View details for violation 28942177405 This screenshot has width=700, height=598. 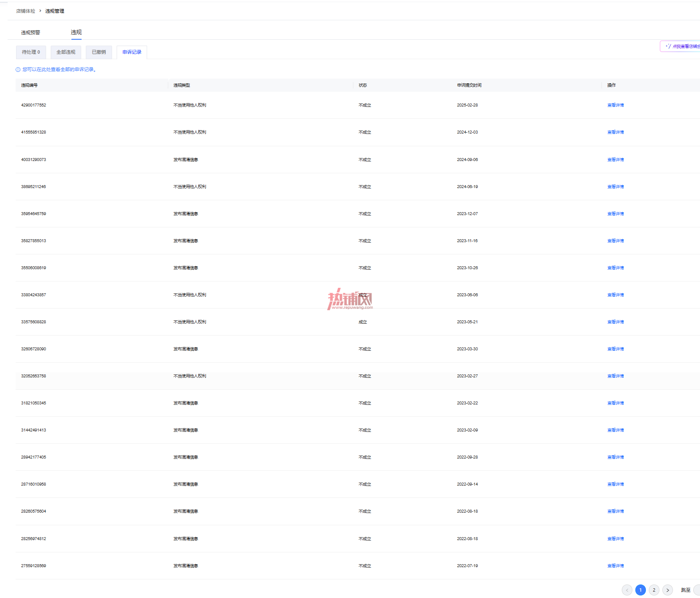615,457
